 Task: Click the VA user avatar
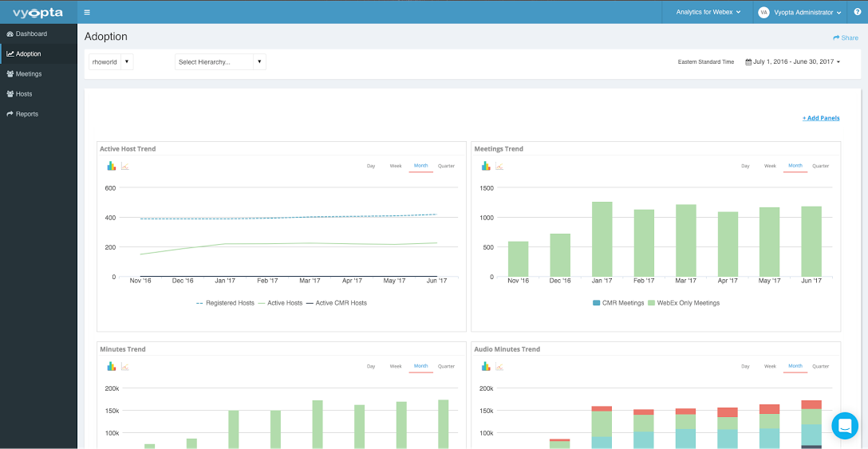point(764,12)
